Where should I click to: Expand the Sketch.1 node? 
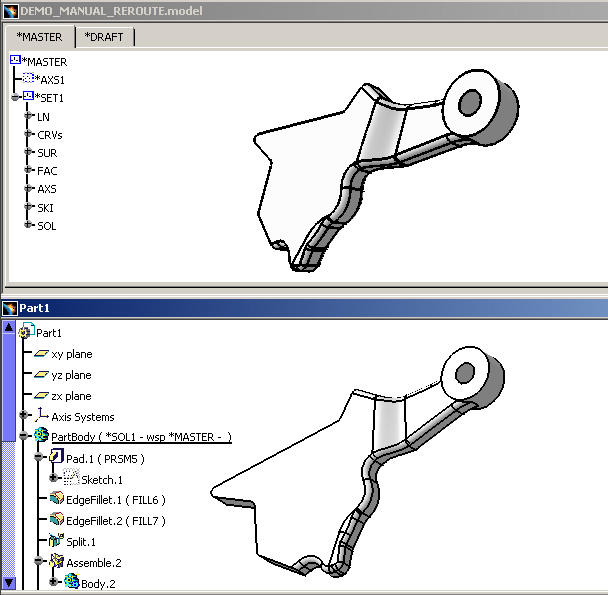point(54,478)
